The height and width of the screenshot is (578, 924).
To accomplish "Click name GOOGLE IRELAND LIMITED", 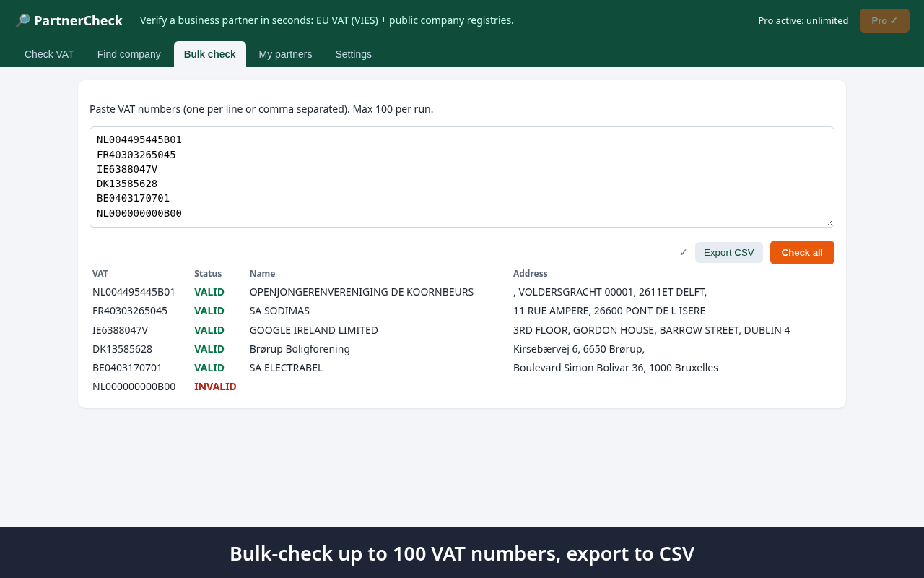I will 314,330.
